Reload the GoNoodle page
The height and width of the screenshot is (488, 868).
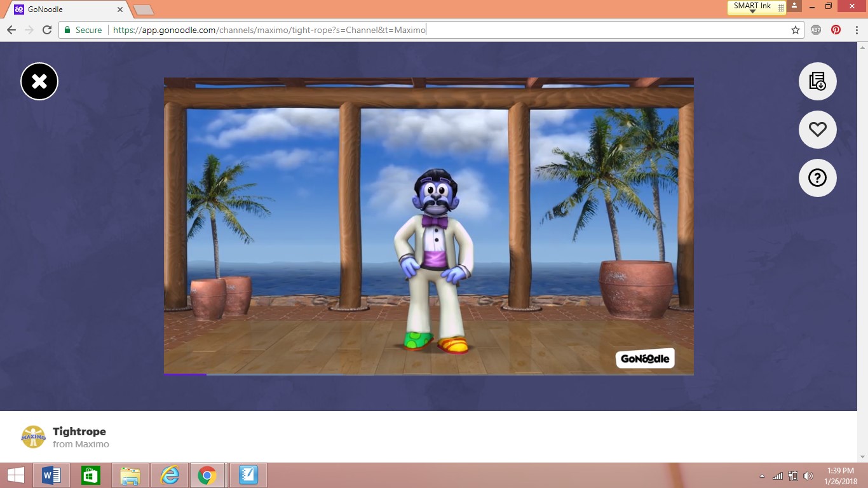(46, 30)
